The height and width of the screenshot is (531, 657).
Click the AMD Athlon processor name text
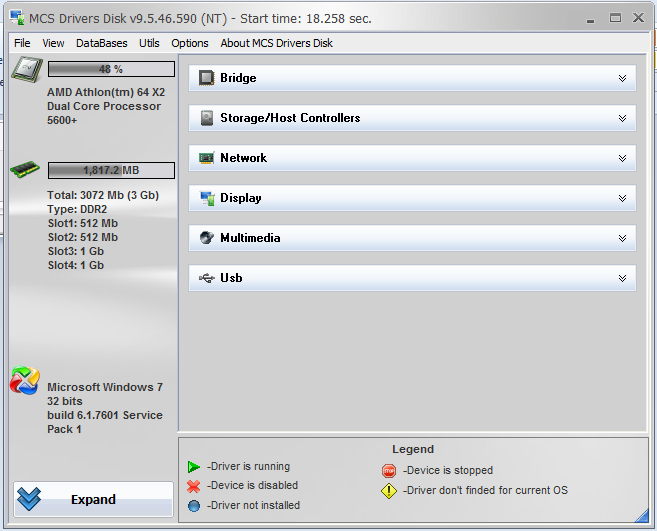[106, 106]
